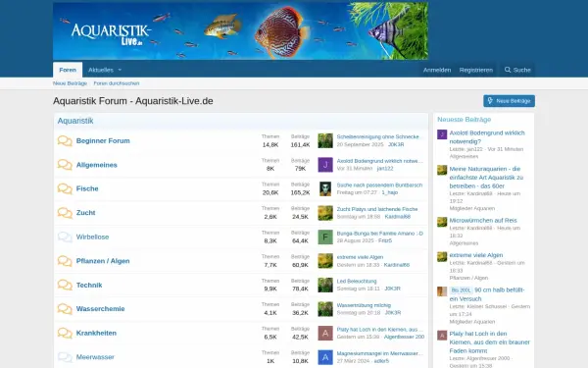Open sidebar post Meine Naturaquarien
This screenshot has width=588, height=368.
[x=486, y=178]
